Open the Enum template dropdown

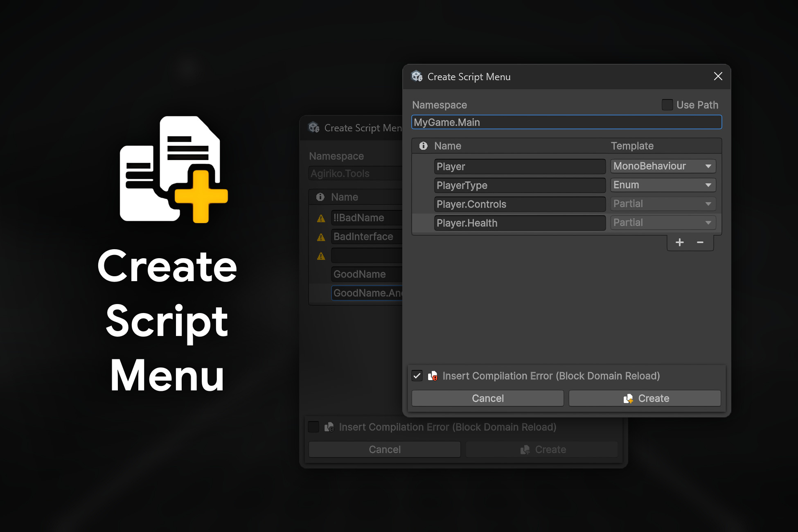pos(663,185)
